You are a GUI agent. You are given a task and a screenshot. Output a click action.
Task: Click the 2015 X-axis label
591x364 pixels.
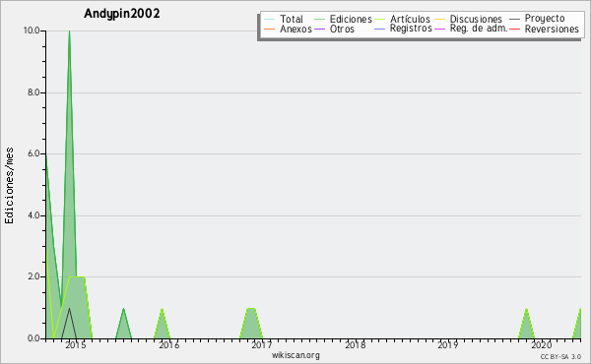76,345
